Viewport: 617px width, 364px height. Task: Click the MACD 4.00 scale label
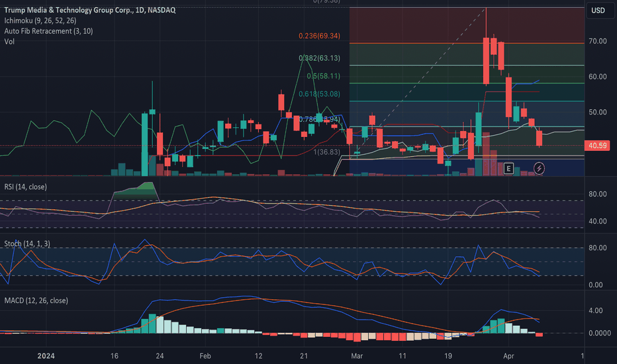tap(595, 310)
